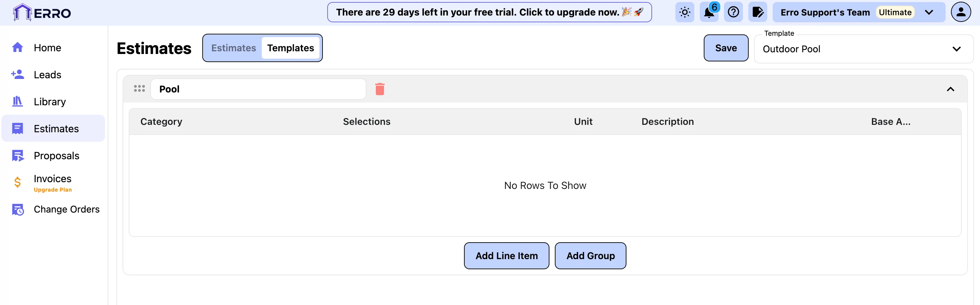
Task: Click Add Line Item button
Action: tap(506, 256)
